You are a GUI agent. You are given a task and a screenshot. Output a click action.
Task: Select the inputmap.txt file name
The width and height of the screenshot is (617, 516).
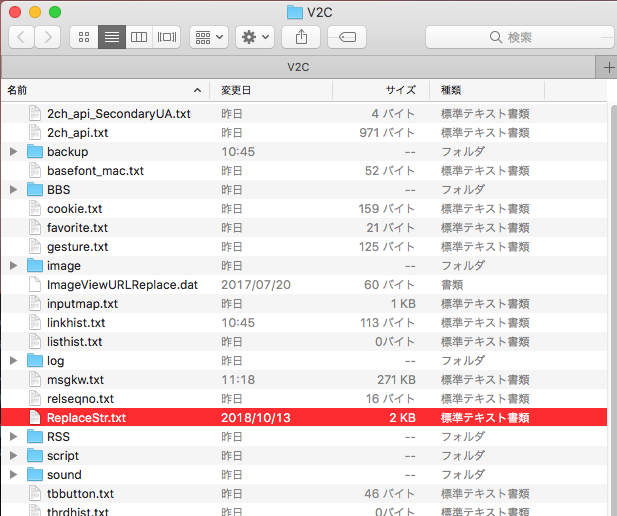point(82,303)
